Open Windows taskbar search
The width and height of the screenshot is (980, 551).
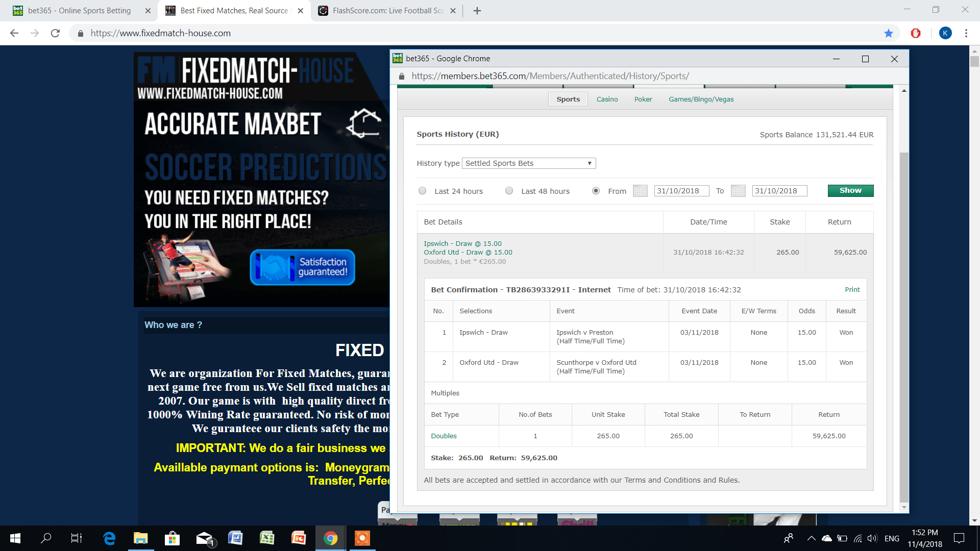pyautogui.click(x=46, y=538)
